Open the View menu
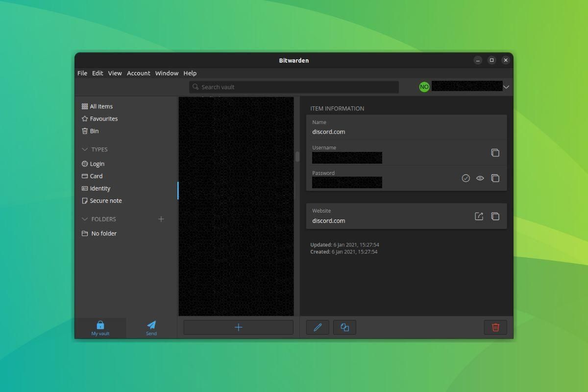588x392 pixels. click(115, 73)
